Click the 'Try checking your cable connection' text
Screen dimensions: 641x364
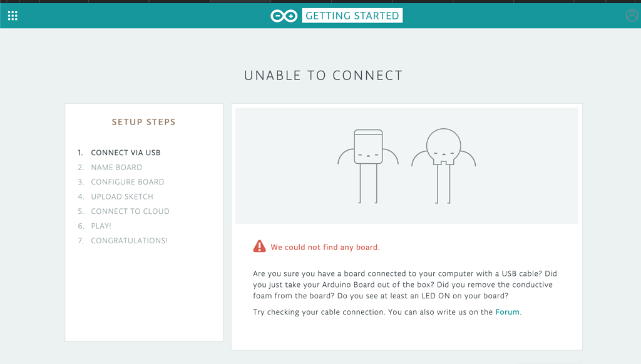pos(373,311)
